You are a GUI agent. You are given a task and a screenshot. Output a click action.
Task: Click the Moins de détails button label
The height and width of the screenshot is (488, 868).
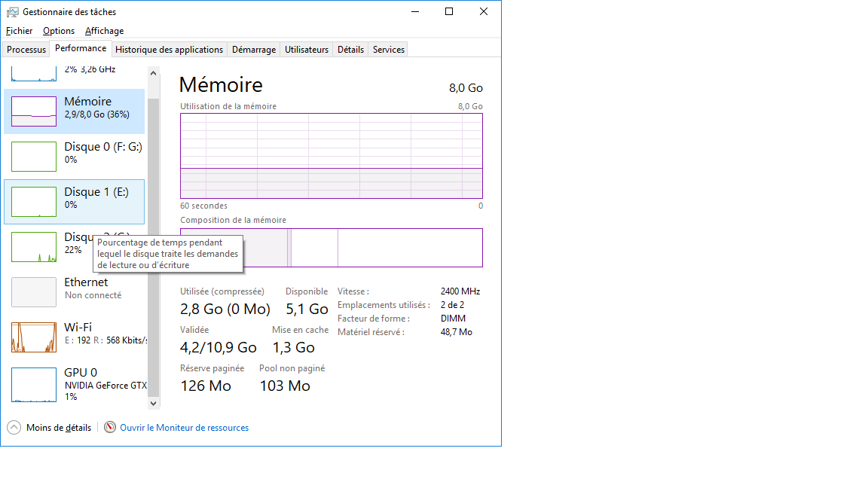tap(59, 428)
